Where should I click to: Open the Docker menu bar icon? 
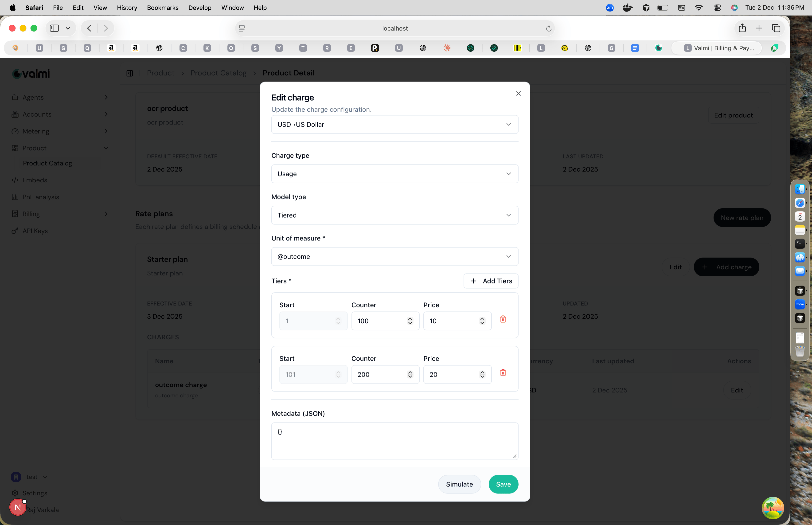click(x=627, y=8)
